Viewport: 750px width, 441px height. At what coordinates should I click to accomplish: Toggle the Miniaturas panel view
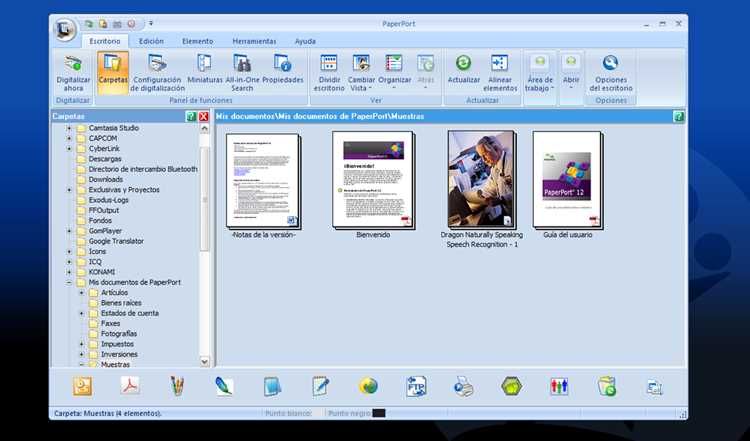pyautogui.click(x=205, y=72)
